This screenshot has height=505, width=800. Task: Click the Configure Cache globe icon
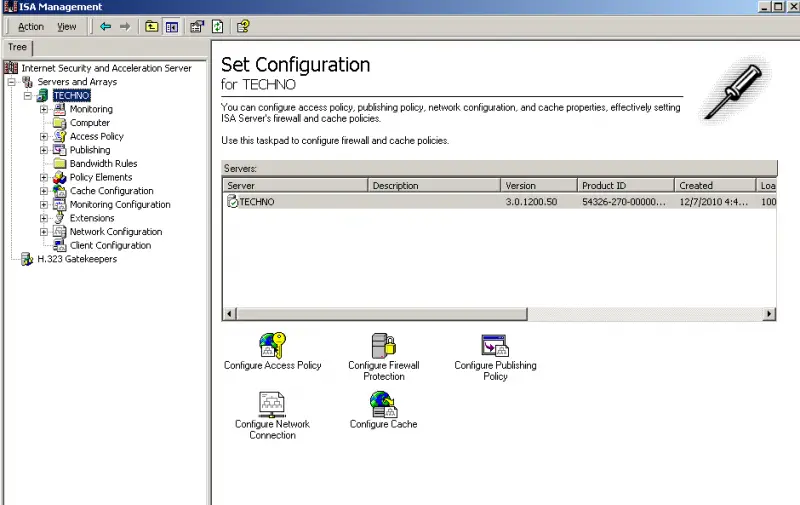point(383,404)
